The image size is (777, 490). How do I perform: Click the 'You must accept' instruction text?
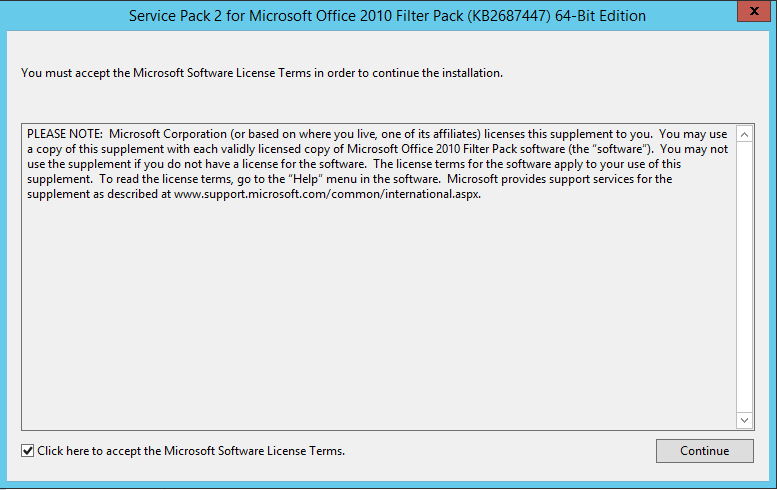point(262,73)
